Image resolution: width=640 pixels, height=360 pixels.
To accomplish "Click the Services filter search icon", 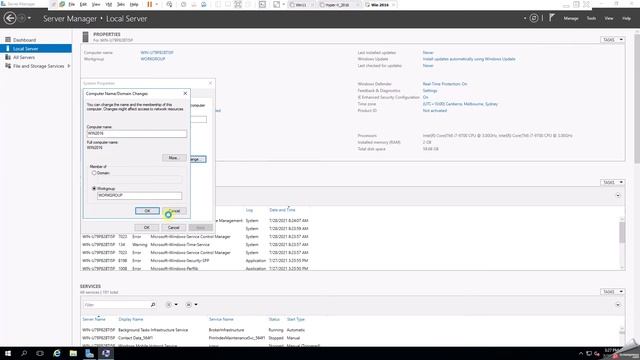I will click(x=153, y=305).
